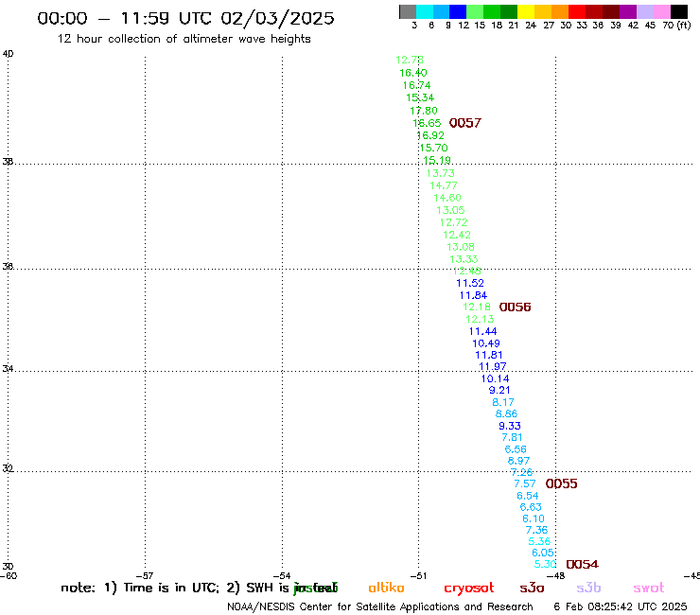Click the timestamp 6 Feb 08:25:42 UTC 2025
Image resolution: width=700 pixels, height=615 pixels.
coord(621,606)
